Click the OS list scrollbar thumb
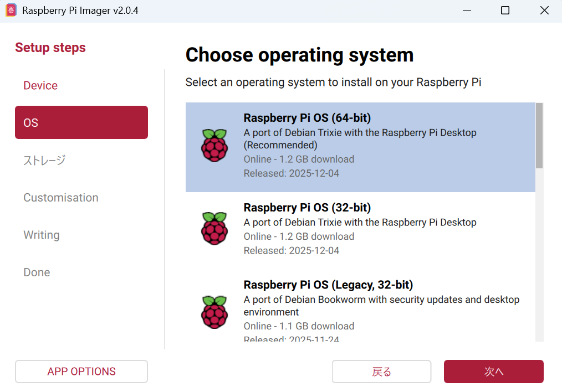This screenshot has height=392, width=562. [x=539, y=136]
